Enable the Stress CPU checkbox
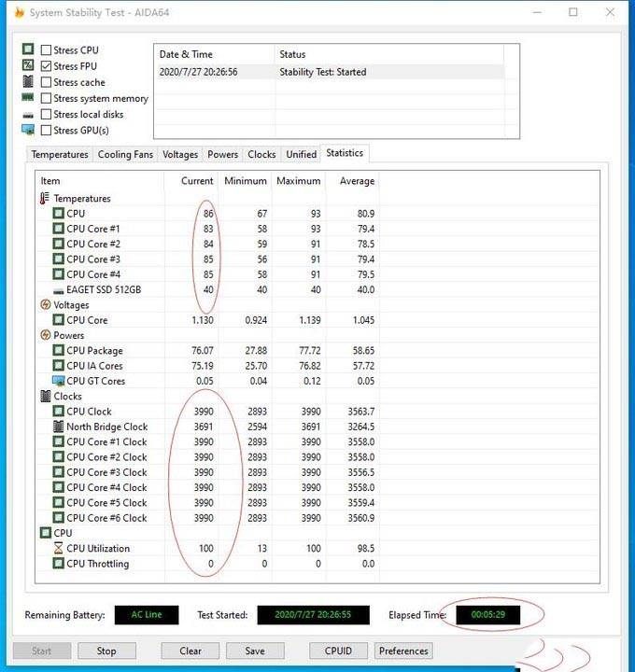Screen dimensions: 635x672 point(46,50)
